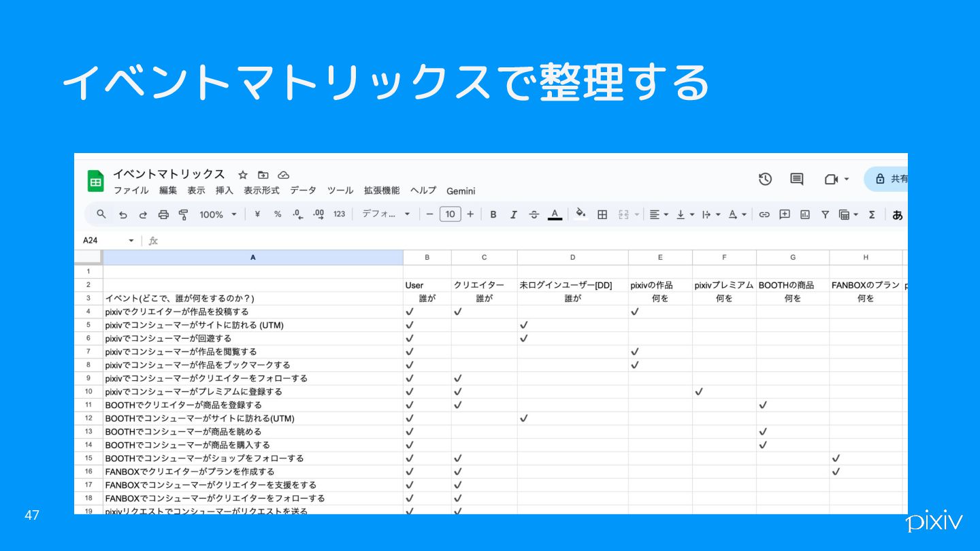Screen dimensions: 980x551
Task: Open vertical align dropdown
Action: (x=685, y=214)
